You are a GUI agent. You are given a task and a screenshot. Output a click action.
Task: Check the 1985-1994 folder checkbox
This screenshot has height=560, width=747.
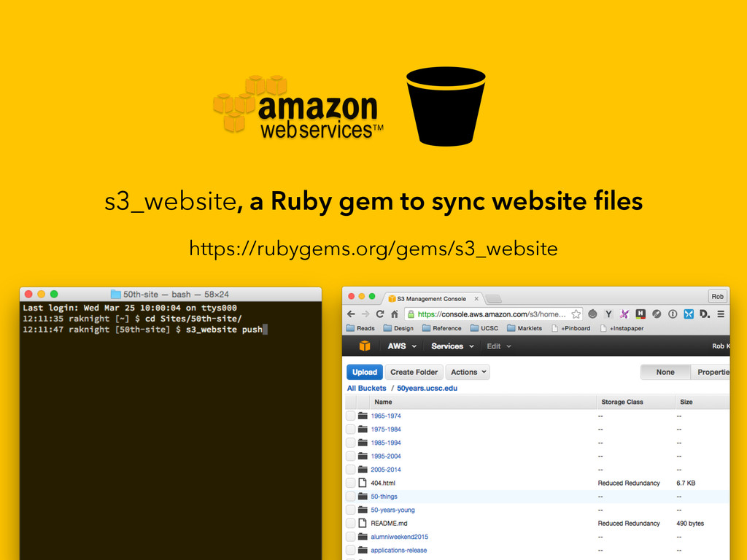351,443
